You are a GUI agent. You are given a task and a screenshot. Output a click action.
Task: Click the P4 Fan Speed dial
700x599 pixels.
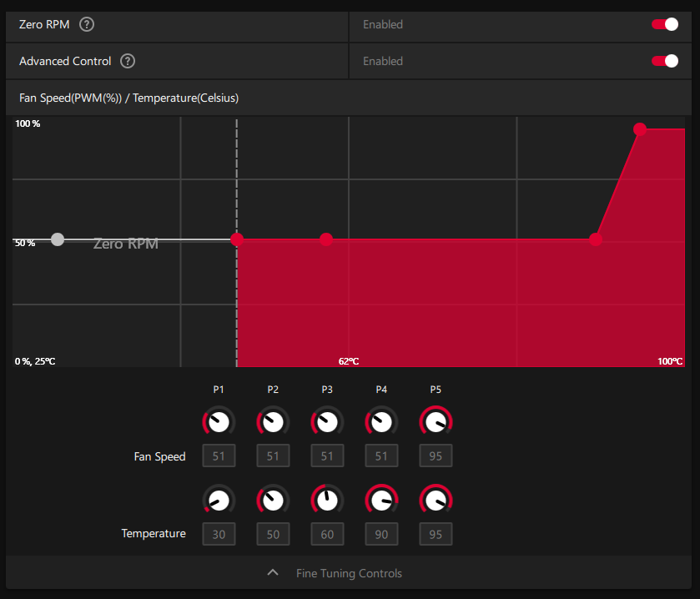(x=381, y=422)
